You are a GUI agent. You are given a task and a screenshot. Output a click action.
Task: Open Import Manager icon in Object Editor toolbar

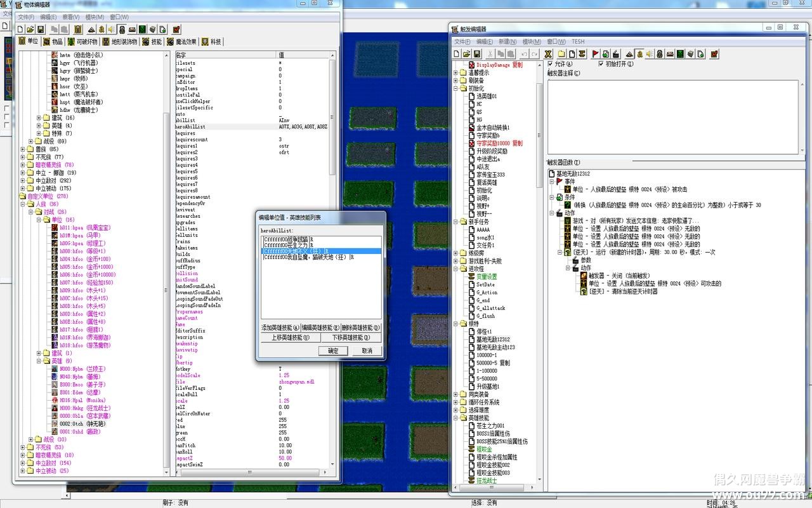click(x=163, y=29)
